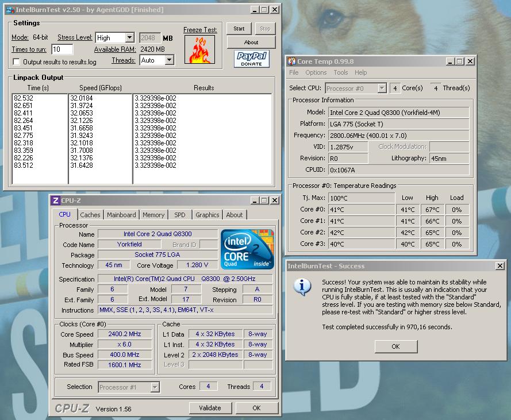Click the Core #3 temperature reading 40°C
This screenshot has width=511, height=420.
(362, 244)
